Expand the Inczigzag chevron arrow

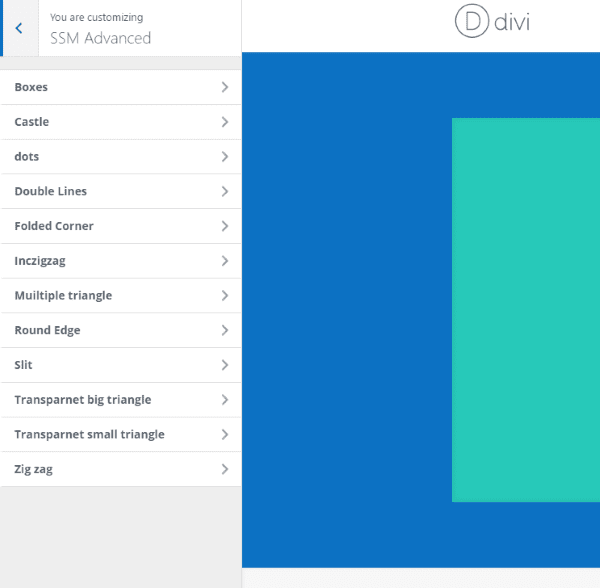click(225, 261)
